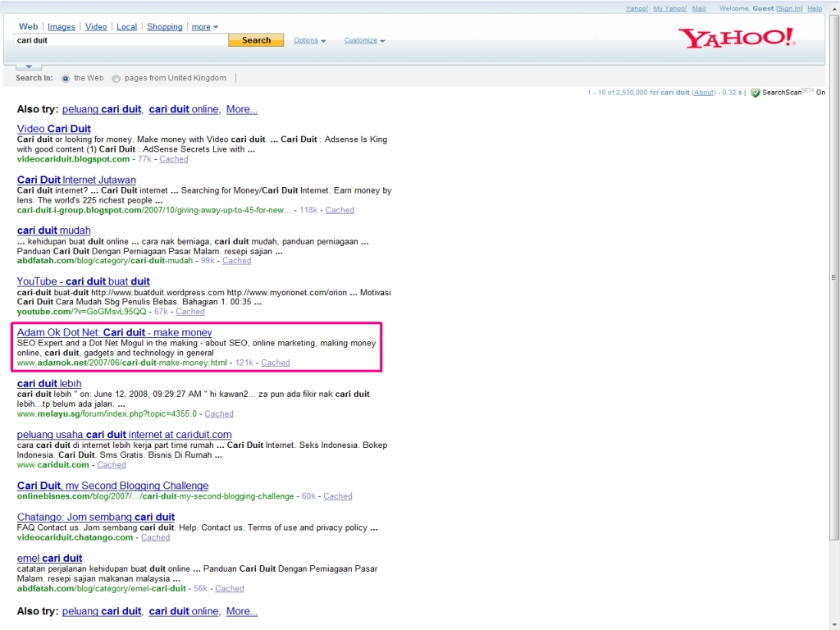Click bottom Also try 'More...' link
Screen dimensions: 840x630
[x=242, y=611]
